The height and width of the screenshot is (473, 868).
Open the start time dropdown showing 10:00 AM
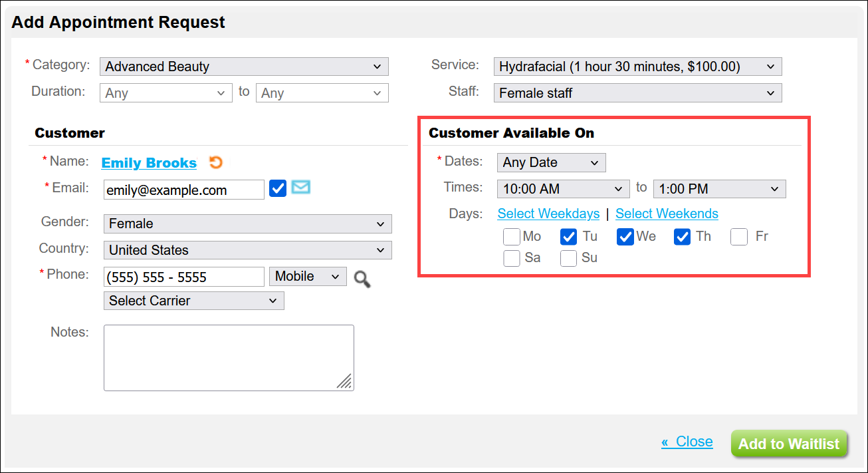(x=563, y=189)
